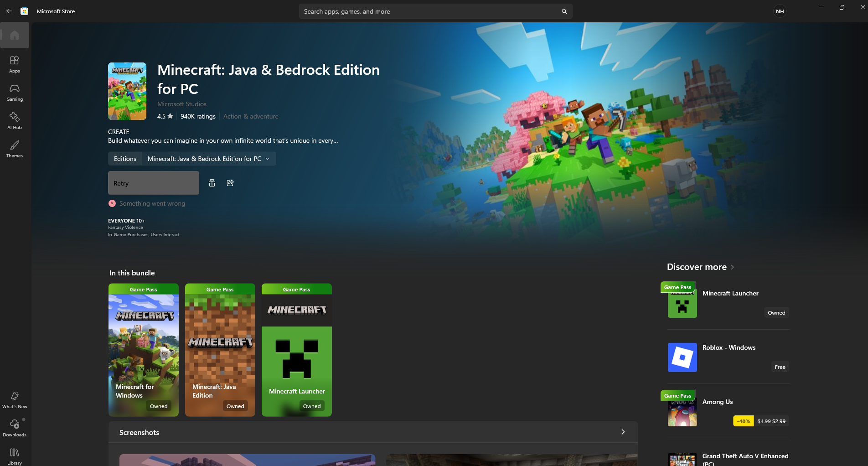The height and width of the screenshot is (466, 868).
Task: Expand the Discover more chevron
Action: (x=732, y=267)
